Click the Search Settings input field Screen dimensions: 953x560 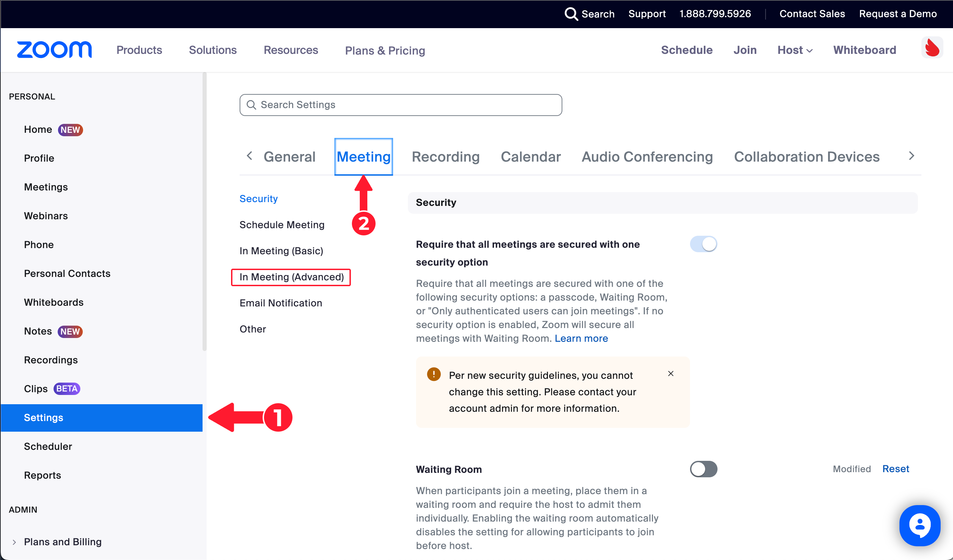(x=401, y=105)
